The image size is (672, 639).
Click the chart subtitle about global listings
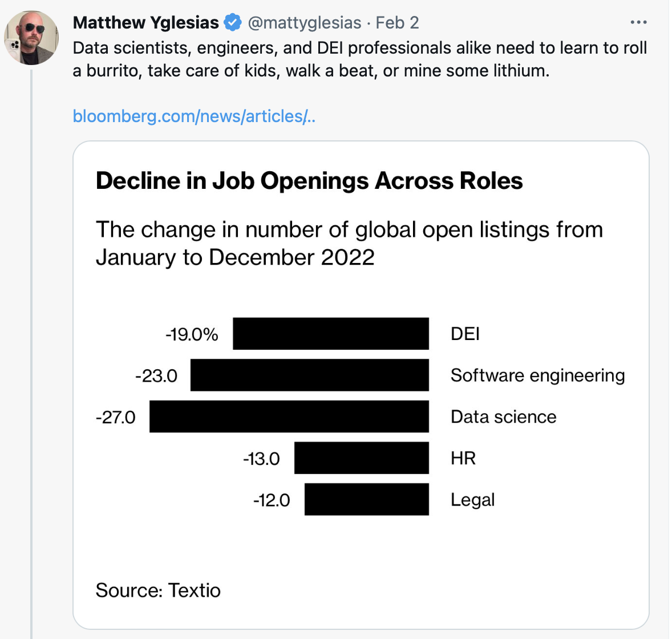[x=349, y=243]
